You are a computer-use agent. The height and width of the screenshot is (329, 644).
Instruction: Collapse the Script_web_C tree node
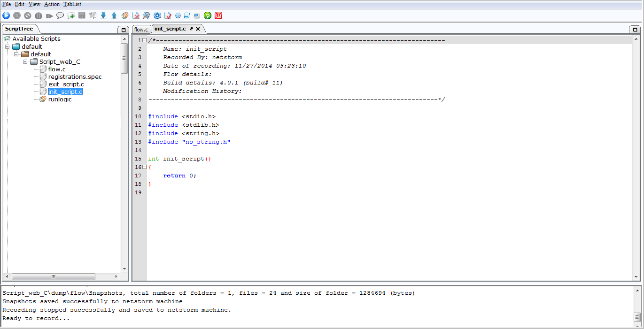(25, 61)
